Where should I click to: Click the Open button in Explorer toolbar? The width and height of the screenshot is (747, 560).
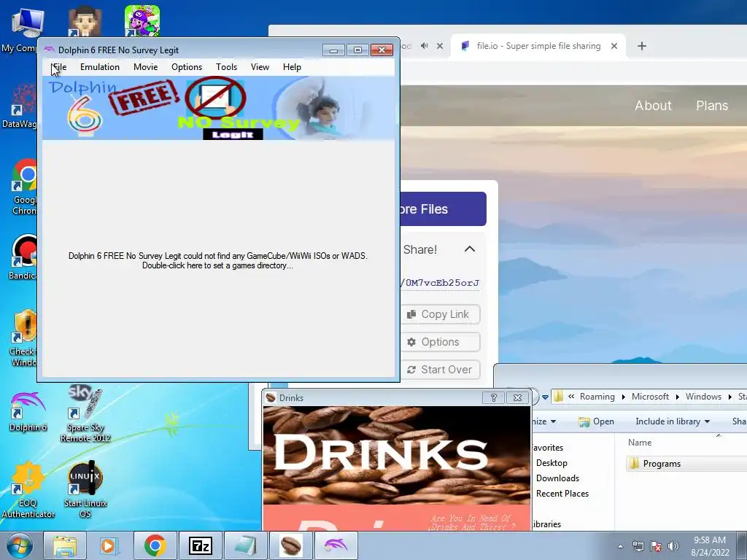[596, 421]
